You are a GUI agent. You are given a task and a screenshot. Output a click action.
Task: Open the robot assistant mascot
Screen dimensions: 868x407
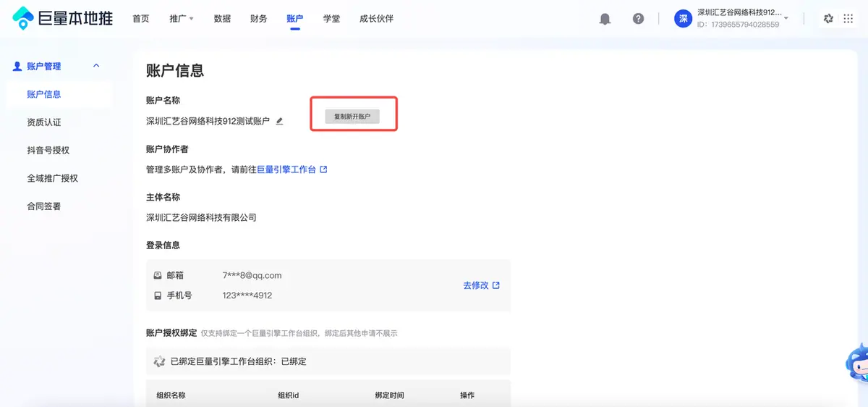[858, 362]
